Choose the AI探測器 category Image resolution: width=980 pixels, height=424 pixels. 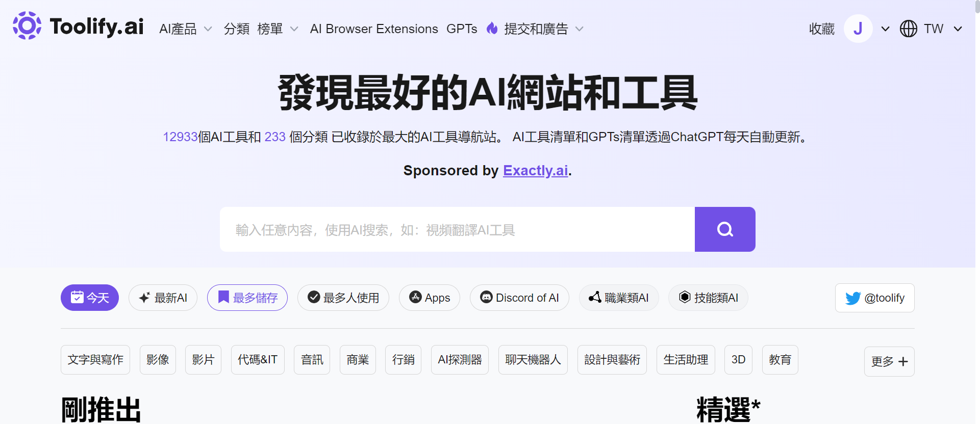coord(460,360)
